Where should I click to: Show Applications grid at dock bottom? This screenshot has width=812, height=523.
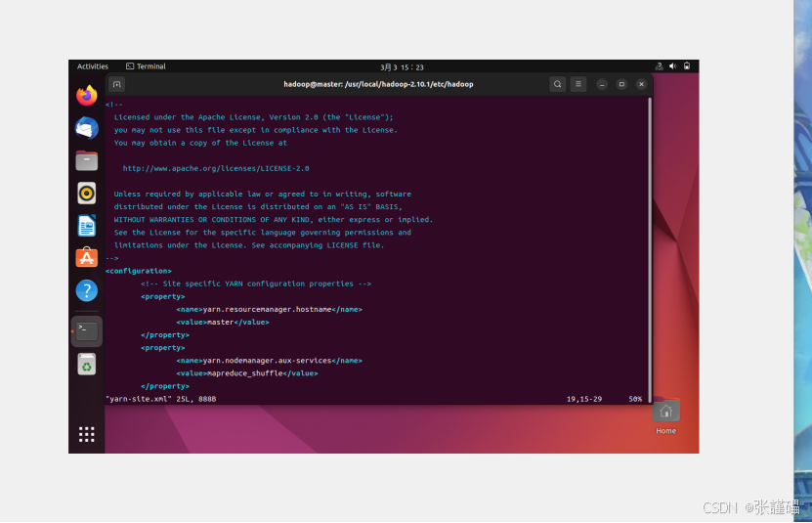coord(87,434)
